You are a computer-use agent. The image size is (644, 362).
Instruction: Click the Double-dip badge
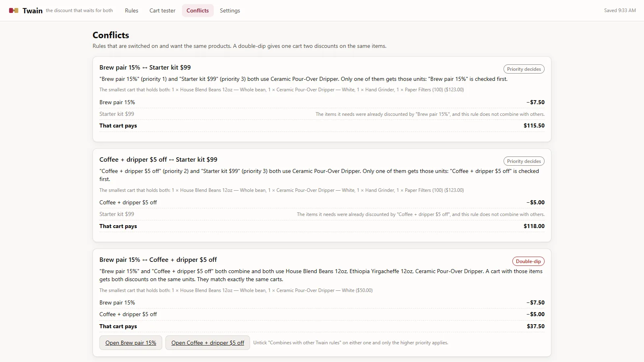point(528,261)
